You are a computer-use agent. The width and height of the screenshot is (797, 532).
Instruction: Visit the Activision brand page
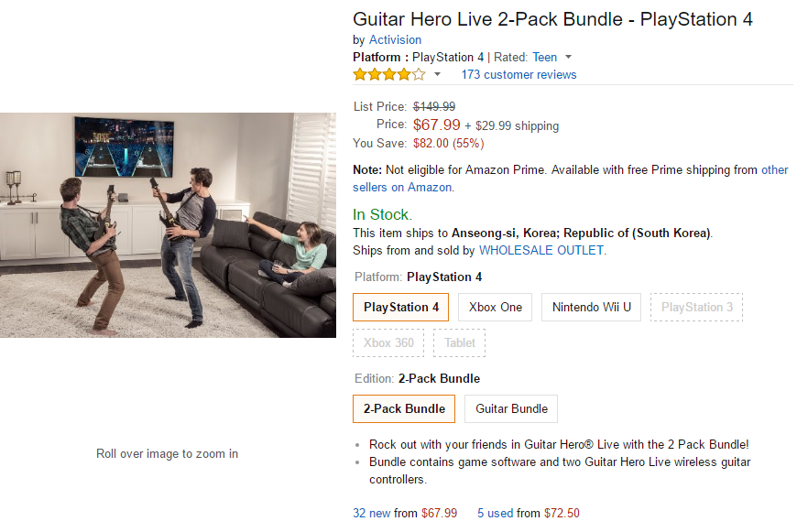395,39
